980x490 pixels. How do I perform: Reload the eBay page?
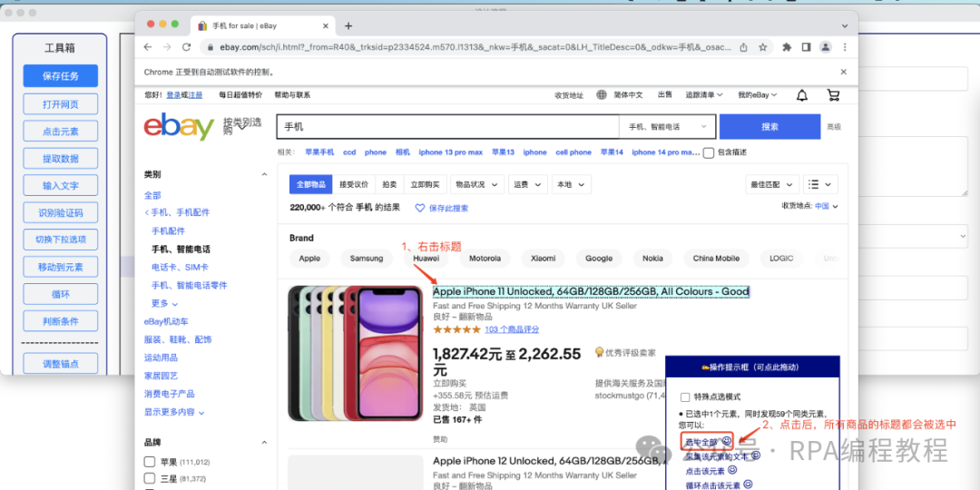186,47
